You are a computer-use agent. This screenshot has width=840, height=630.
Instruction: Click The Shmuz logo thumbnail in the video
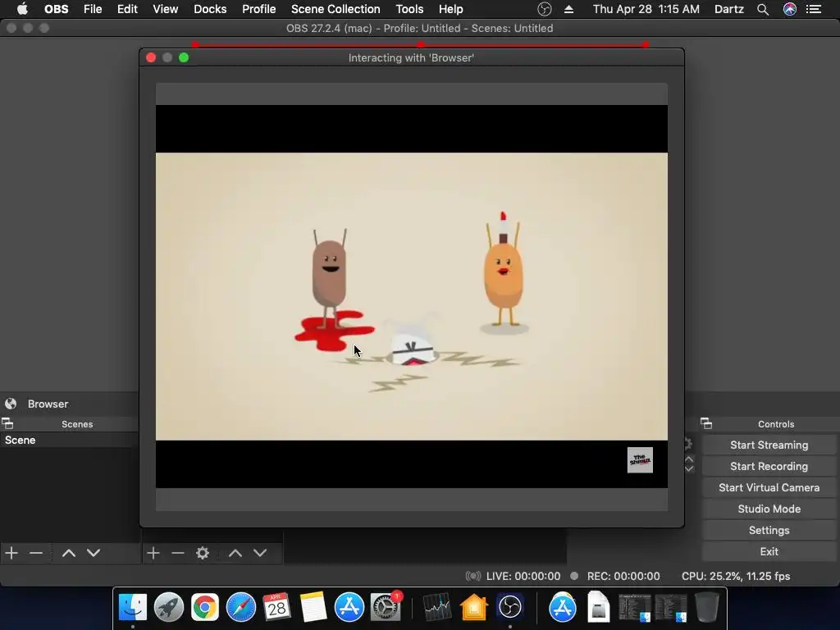(640, 460)
